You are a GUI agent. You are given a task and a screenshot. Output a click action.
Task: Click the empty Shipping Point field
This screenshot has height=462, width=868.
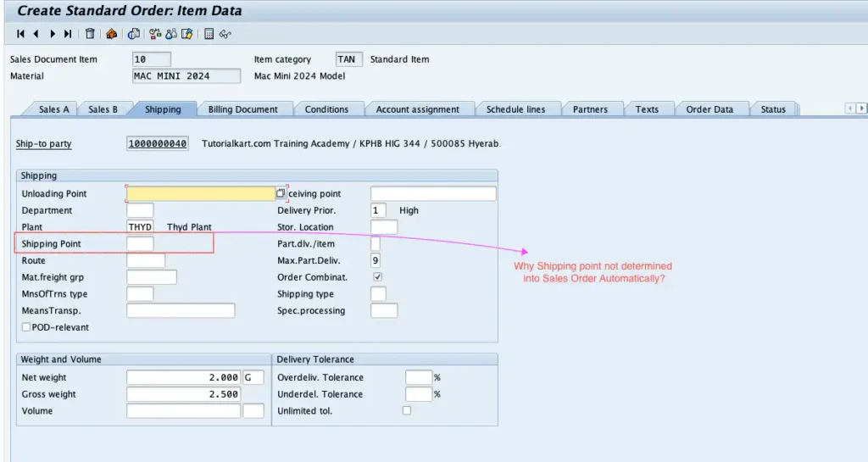pyautogui.click(x=140, y=243)
